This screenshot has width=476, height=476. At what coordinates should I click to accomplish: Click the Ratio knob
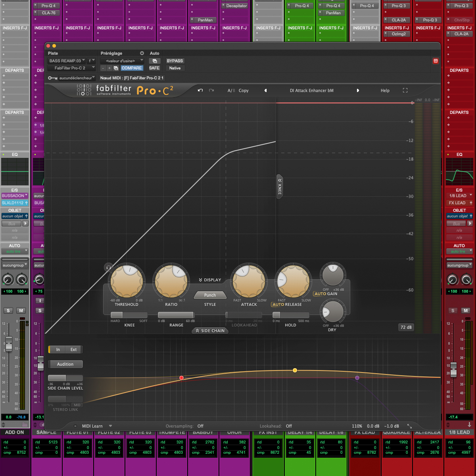[171, 281]
